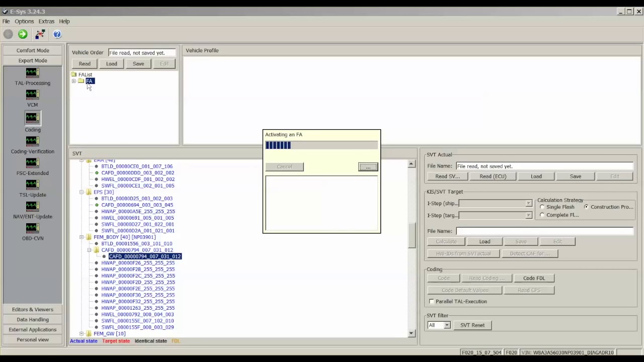Switch to Expert Mode section
644x362 pixels.
click(33, 60)
